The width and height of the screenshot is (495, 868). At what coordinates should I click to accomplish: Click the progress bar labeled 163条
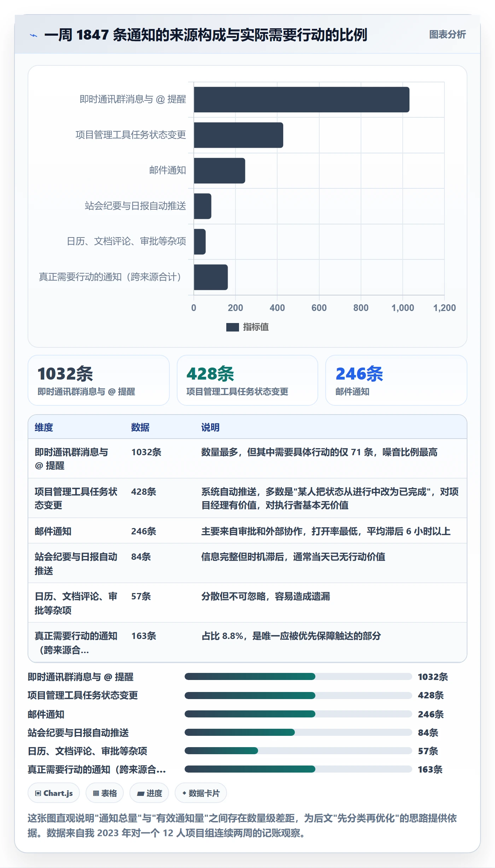298,769
